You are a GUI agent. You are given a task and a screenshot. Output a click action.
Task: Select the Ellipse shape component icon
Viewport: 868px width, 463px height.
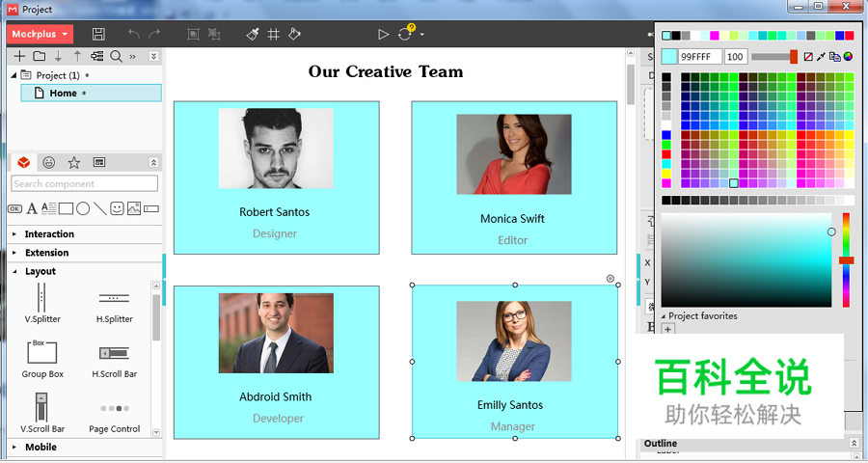pyautogui.click(x=83, y=208)
